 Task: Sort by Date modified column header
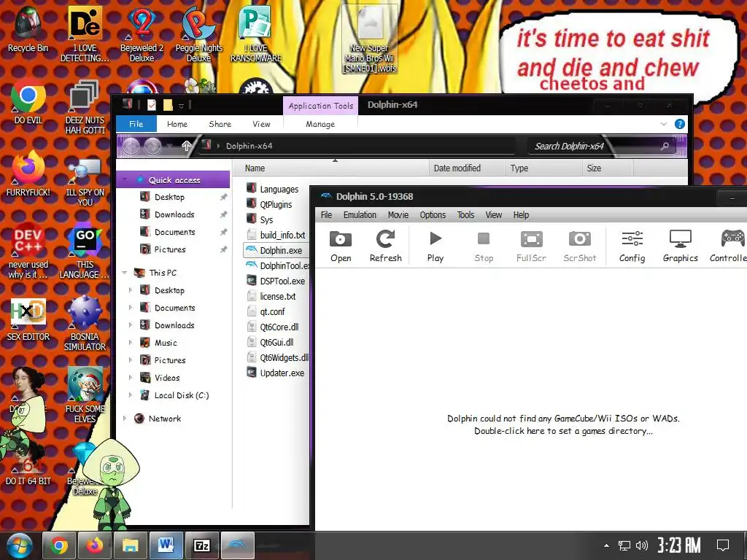(x=467, y=168)
